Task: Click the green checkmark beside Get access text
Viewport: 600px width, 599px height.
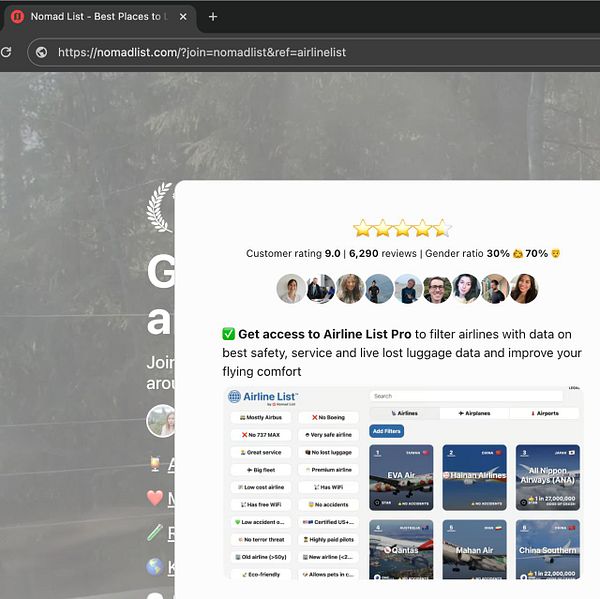Action: 228,334
